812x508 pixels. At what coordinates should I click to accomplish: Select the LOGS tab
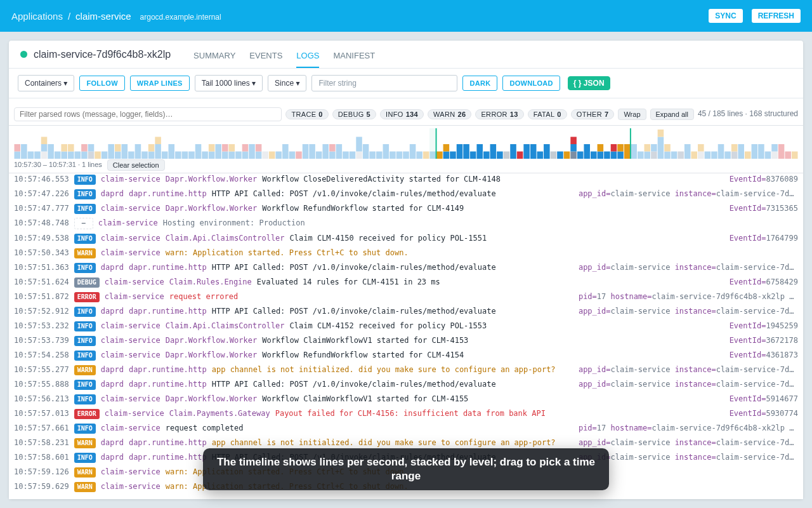coord(308,56)
